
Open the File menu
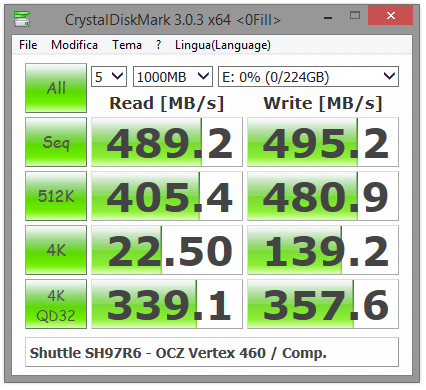(28, 45)
